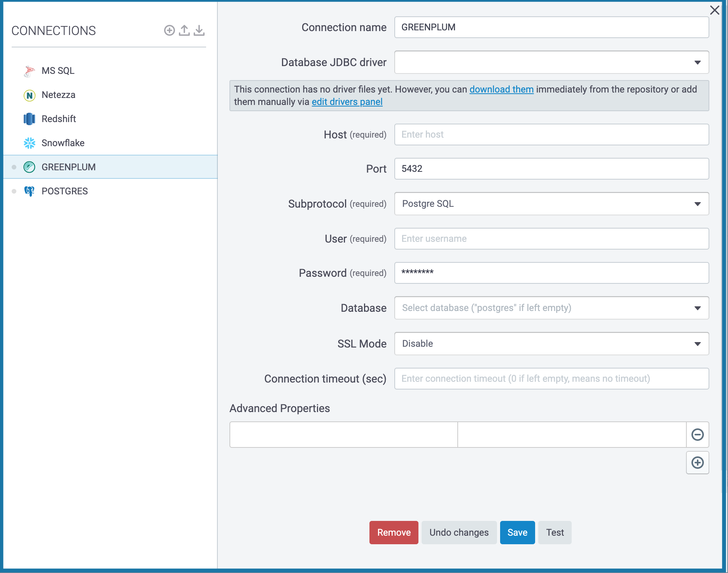The image size is (728, 573).
Task: Focus the Host input field
Action: point(551,135)
